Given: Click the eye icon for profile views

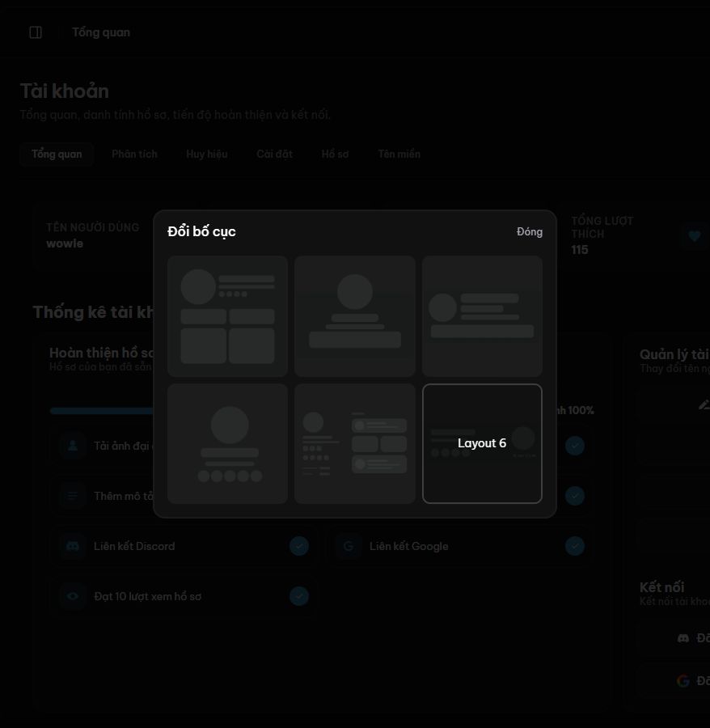Looking at the screenshot, I should click(73, 596).
